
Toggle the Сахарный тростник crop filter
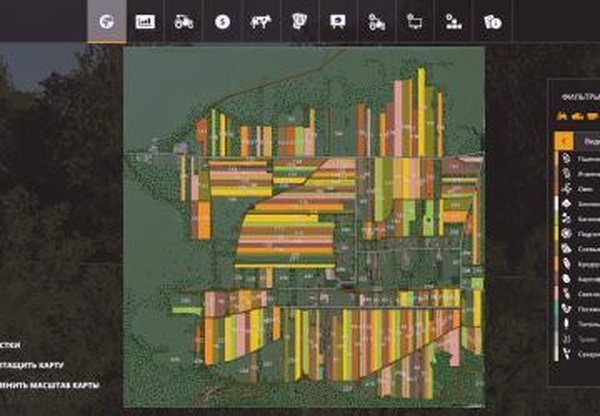[578, 354]
